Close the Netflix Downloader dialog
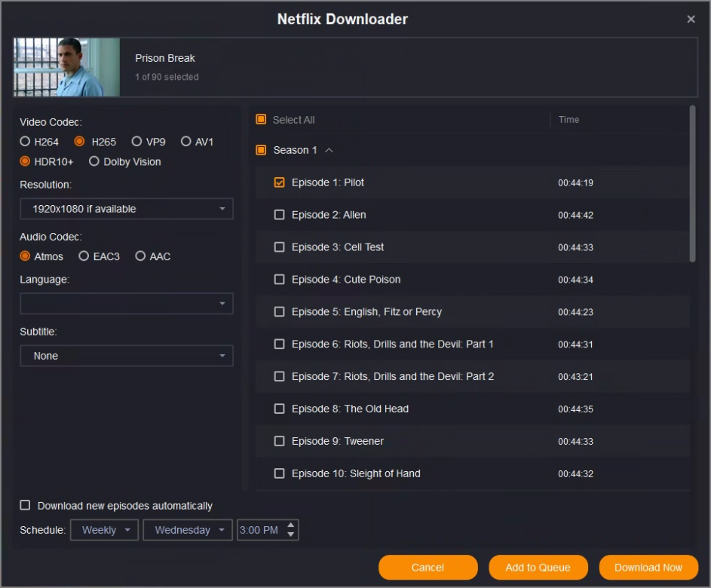Image resolution: width=711 pixels, height=588 pixels. click(x=691, y=20)
